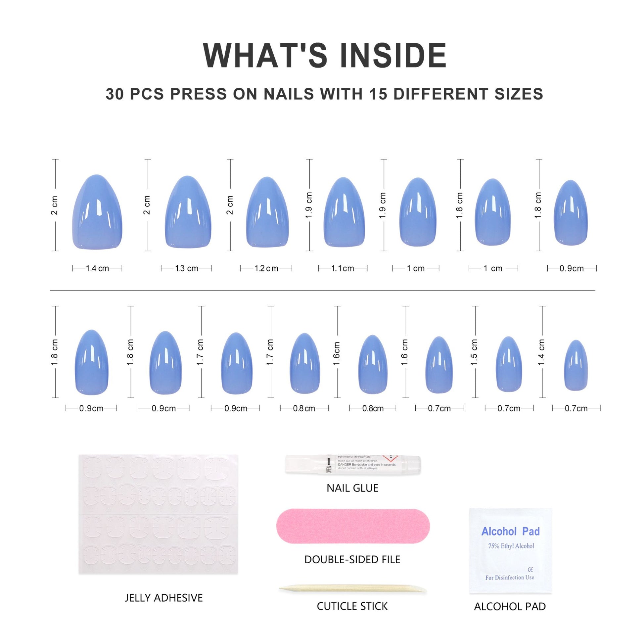Click the 1.4 cm width measurement label
Image resolution: width=644 pixels, height=644 pixels.
97,268
